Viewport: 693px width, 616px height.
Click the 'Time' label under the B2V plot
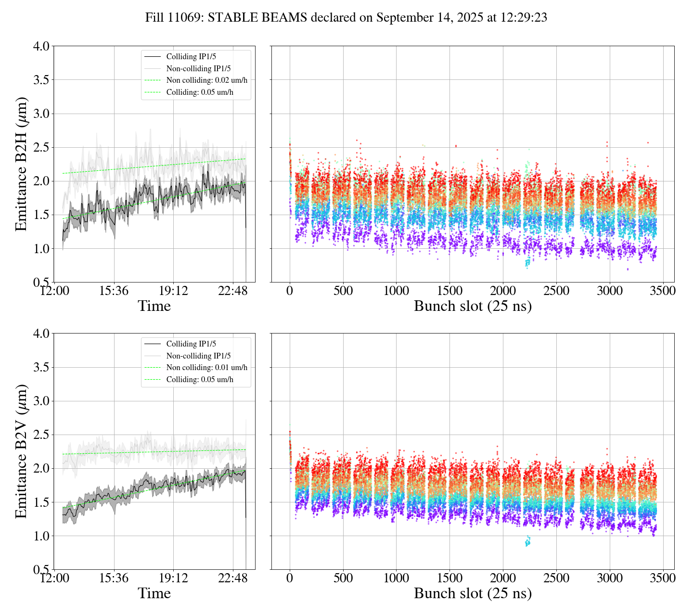[x=154, y=593]
